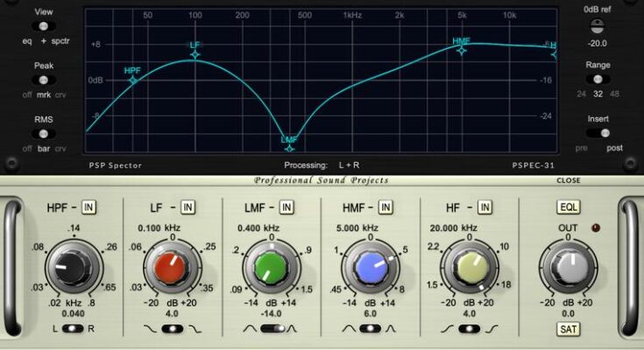Click the EQL button

(567, 207)
